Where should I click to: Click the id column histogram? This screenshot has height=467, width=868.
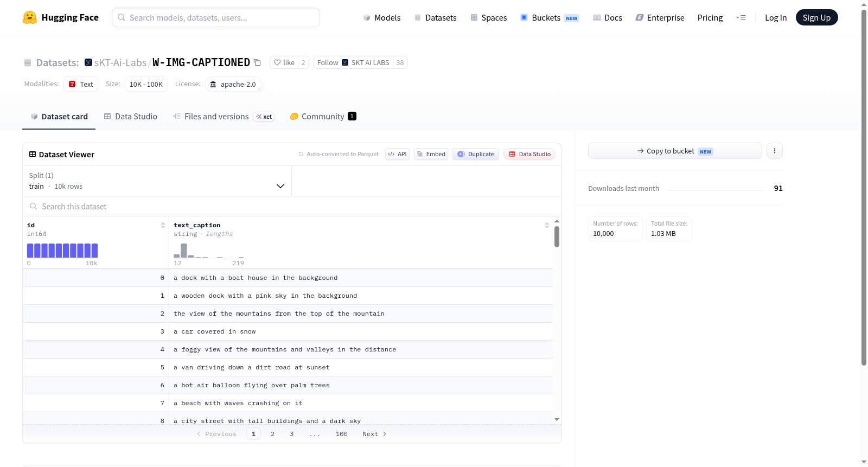pos(62,251)
